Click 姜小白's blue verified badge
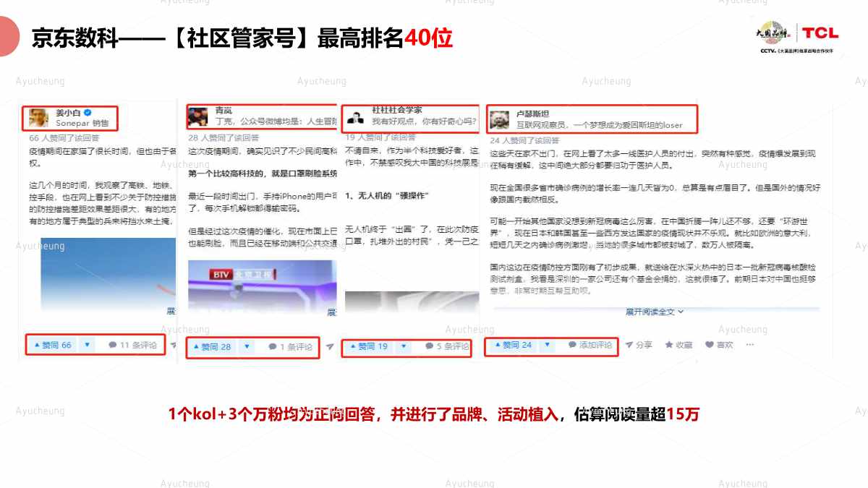This screenshot has height=488, width=868. coord(88,113)
